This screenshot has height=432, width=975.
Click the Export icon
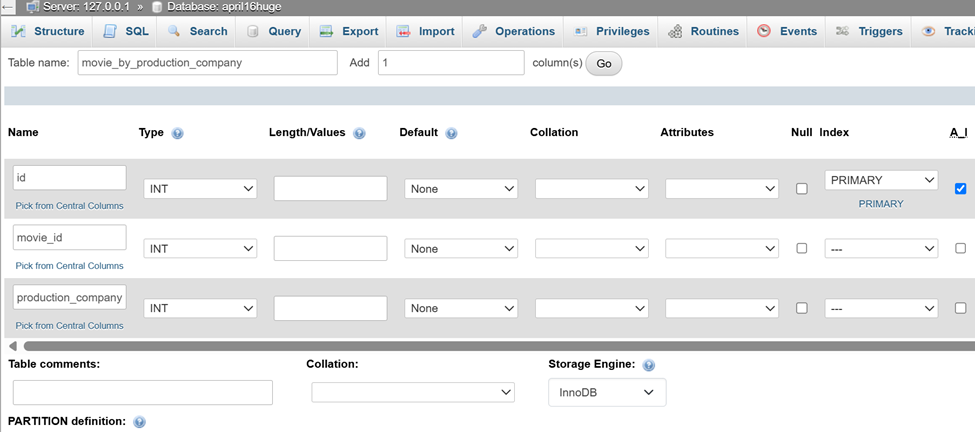point(326,31)
